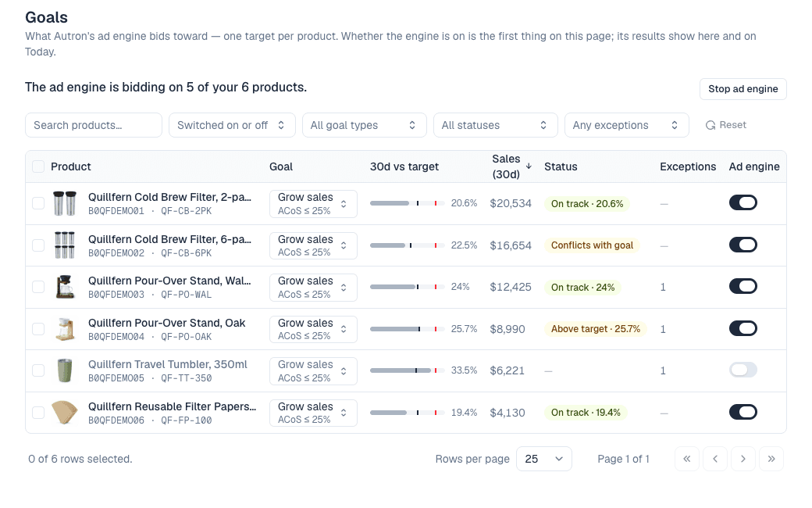The width and height of the screenshot is (812, 508).
Task: Go to first page double-chevron icon
Action: [x=686, y=459]
